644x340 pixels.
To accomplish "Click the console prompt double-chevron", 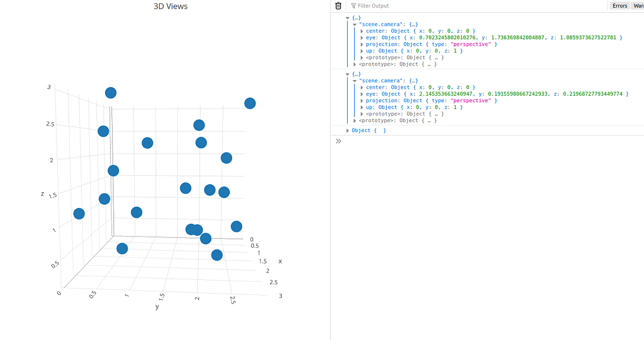I will coord(338,141).
